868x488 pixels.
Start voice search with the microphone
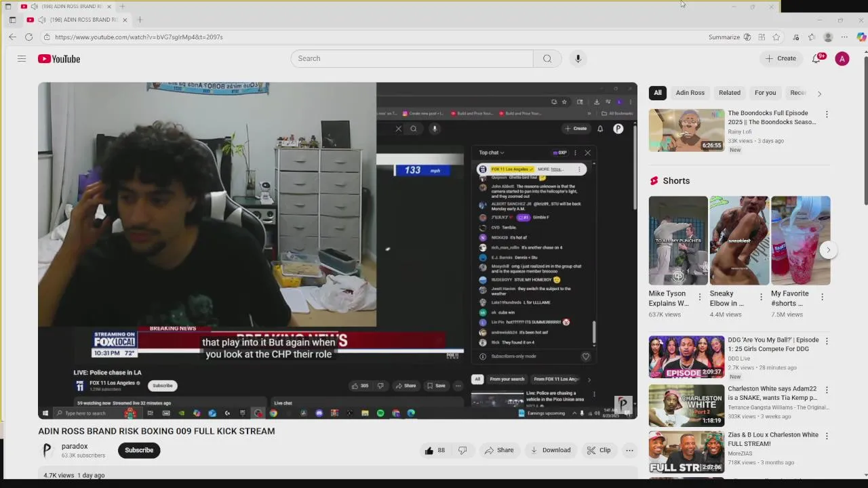tap(578, 58)
